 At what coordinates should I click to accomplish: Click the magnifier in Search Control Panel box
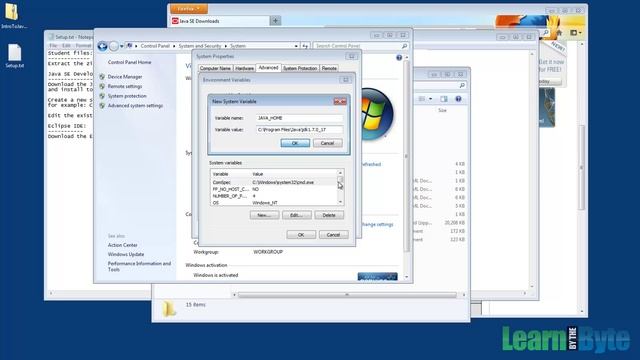pos(404,46)
